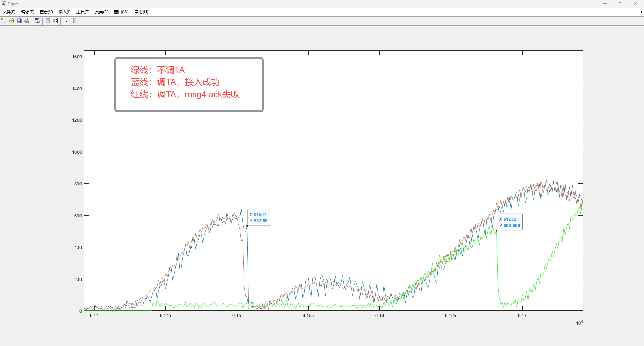Print the figure with the printer icon
Image resolution: width=644 pixels, height=346 pixels.
tap(27, 21)
